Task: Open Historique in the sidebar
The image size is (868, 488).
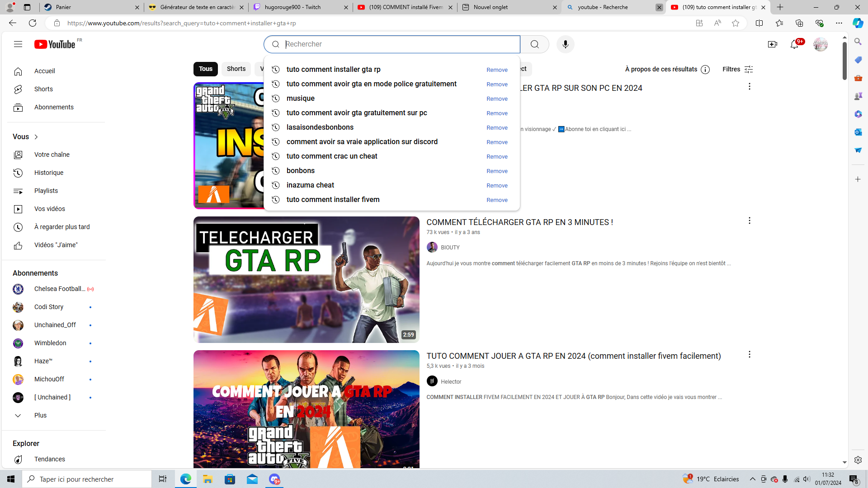Action: pyautogui.click(x=54, y=173)
